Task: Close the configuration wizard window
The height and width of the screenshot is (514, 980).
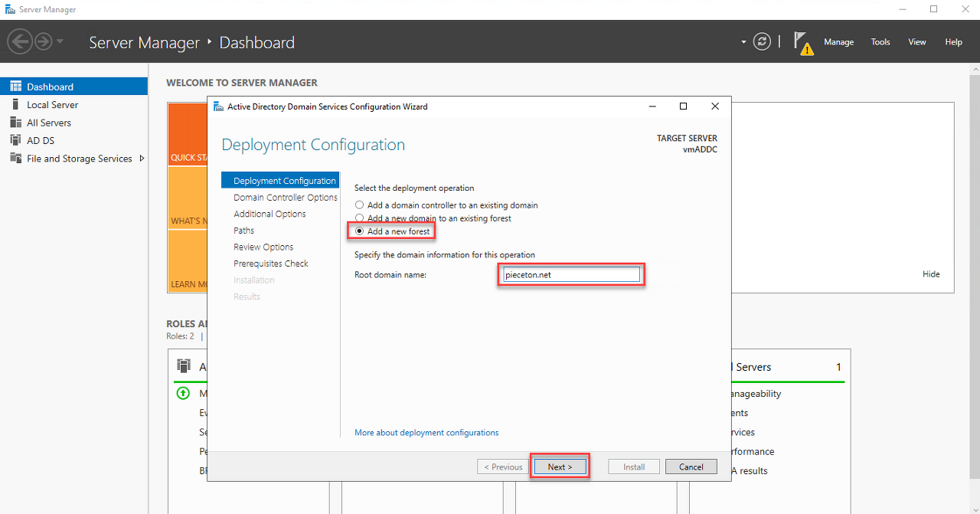Action: click(715, 106)
